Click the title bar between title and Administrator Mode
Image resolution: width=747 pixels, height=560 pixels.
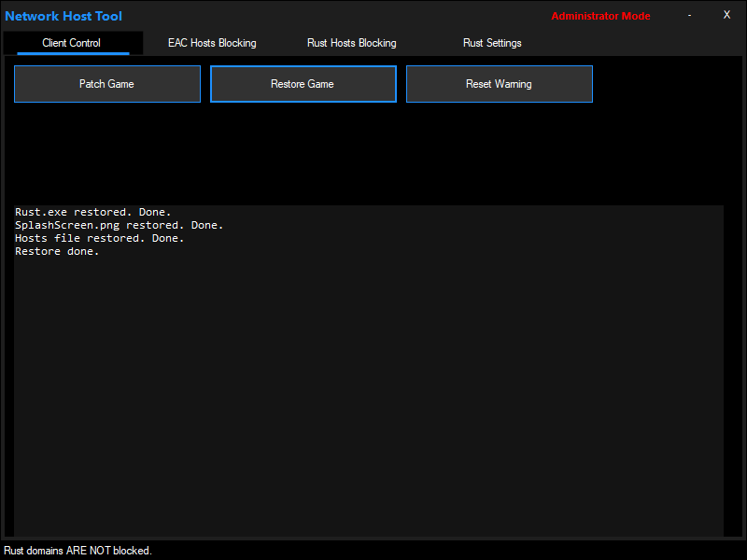tap(336, 16)
